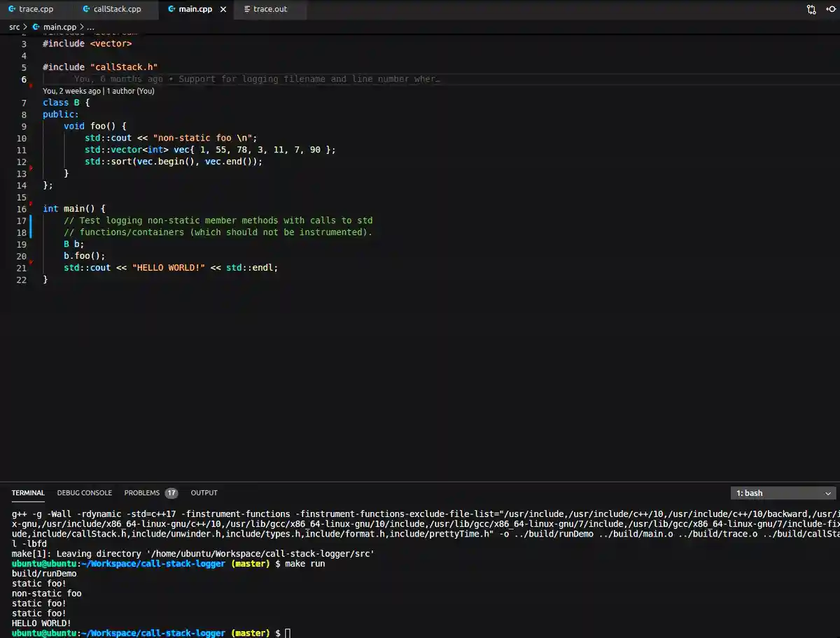This screenshot has width=840, height=638.
Task: Click the C++ icon in the breadcrumb bar
Action: [x=35, y=27]
